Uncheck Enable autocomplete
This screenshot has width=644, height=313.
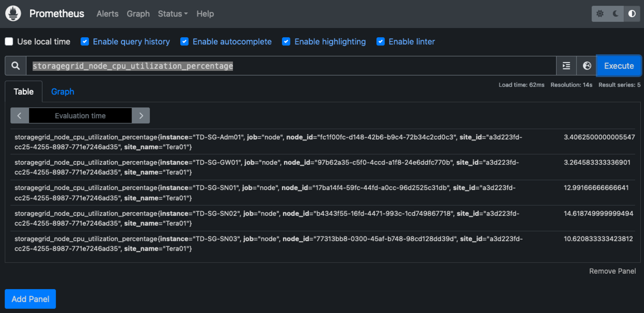(184, 42)
